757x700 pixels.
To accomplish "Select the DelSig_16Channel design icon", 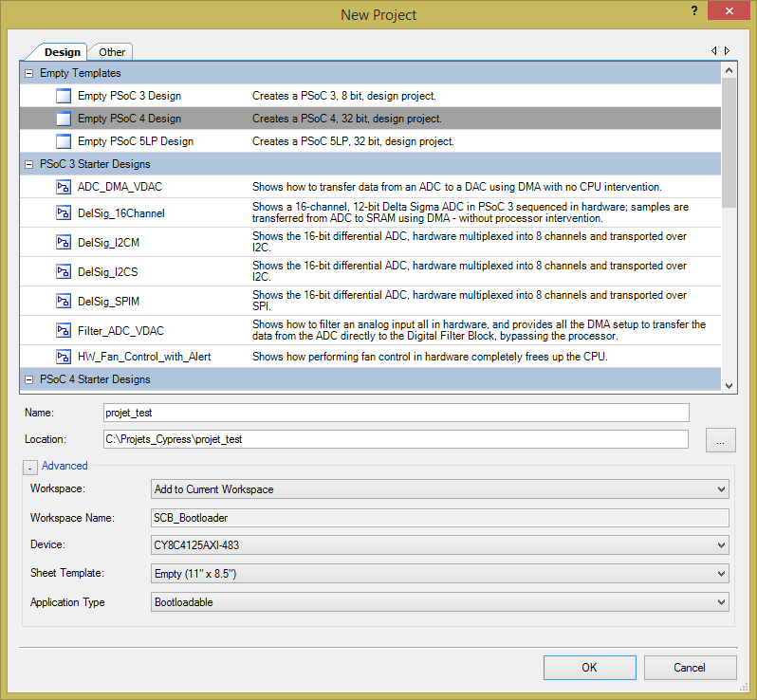I will (64, 213).
